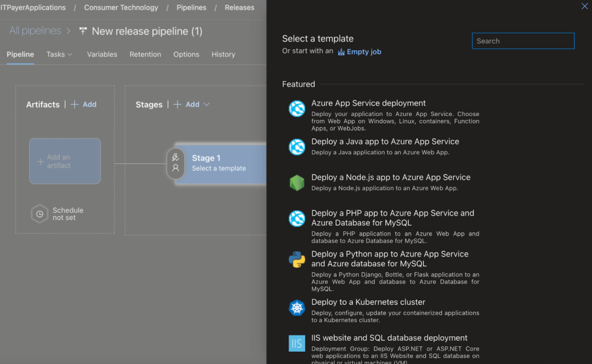Image resolution: width=592 pixels, height=364 pixels.
Task: Open Stage 1 pre-deployment conditions icon
Action: click(176, 157)
